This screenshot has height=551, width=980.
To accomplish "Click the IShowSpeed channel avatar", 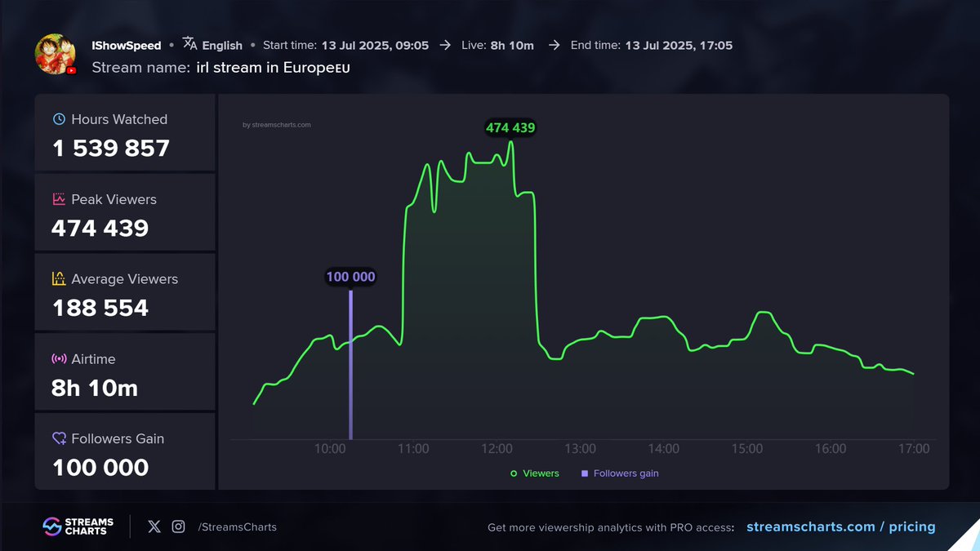I will pos(56,55).
